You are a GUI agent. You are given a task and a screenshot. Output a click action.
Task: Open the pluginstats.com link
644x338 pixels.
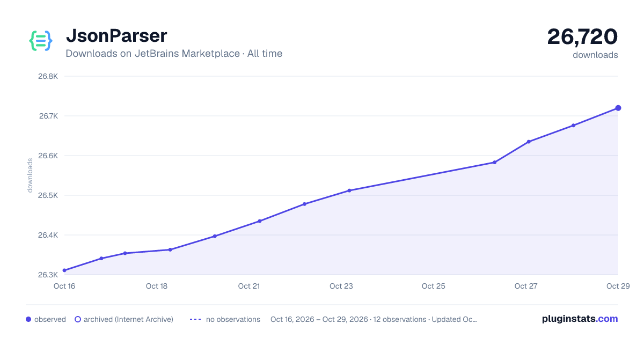coord(580,319)
